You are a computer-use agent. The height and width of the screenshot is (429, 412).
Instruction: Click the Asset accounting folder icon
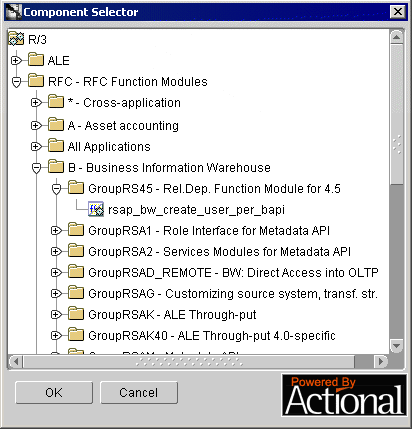point(56,125)
